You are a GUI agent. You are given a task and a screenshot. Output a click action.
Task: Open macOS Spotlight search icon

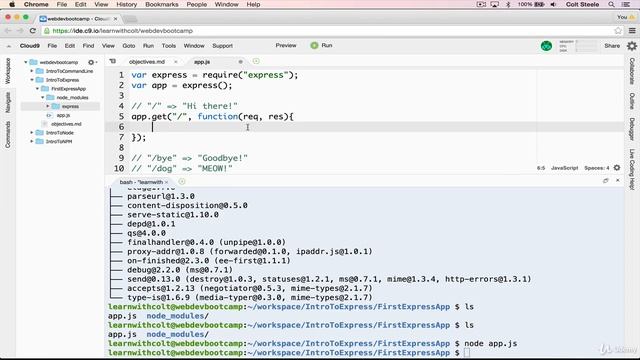click(x=611, y=4)
